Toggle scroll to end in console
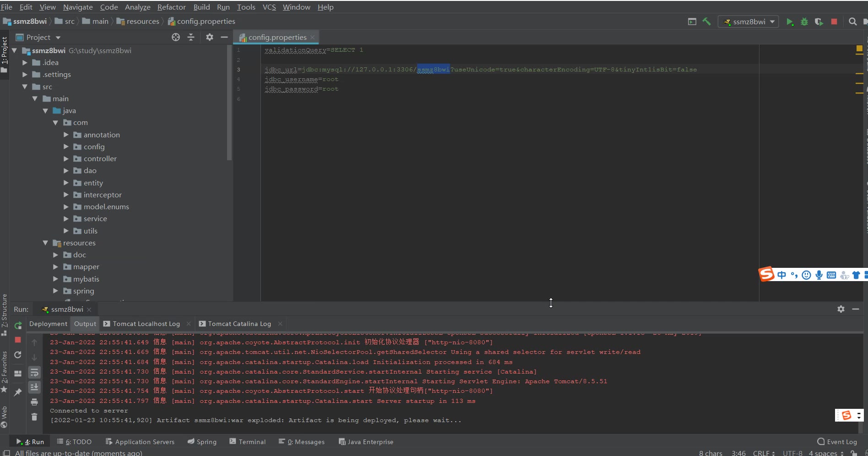 point(34,387)
